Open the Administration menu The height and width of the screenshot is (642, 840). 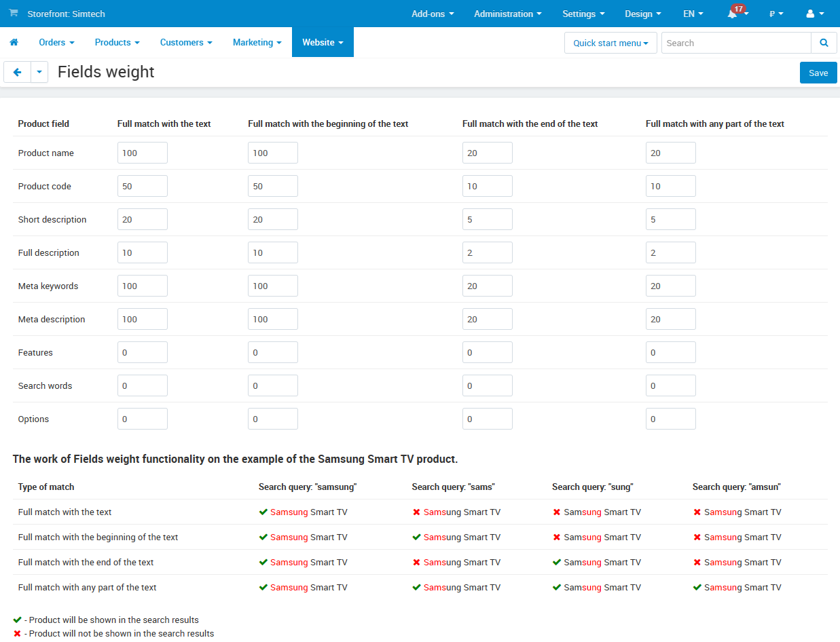point(507,14)
